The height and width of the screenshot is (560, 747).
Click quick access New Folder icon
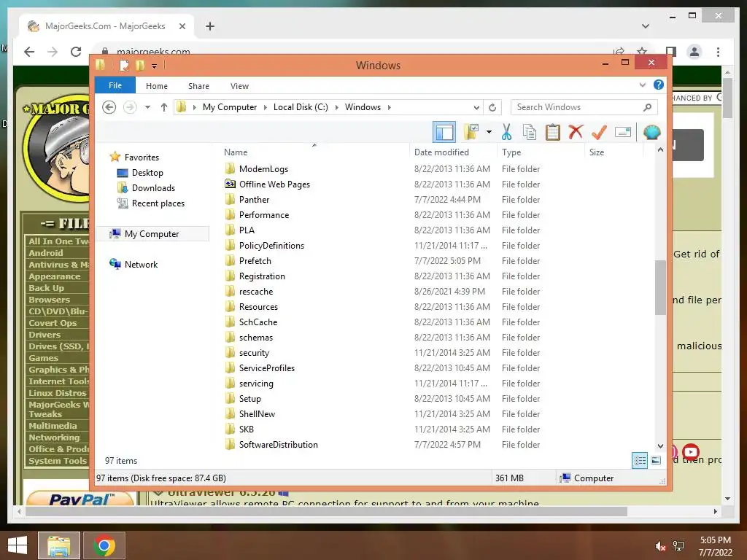click(x=140, y=66)
